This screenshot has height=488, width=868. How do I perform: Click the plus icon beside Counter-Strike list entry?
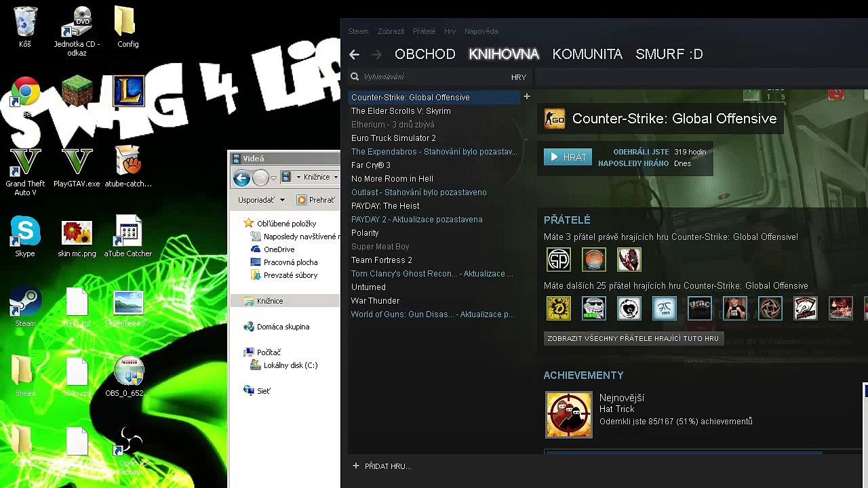pyautogui.click(x=526, y=97)
